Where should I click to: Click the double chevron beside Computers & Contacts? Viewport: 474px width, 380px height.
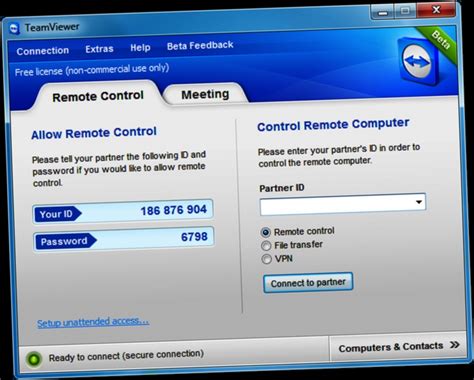coord(455,345)
